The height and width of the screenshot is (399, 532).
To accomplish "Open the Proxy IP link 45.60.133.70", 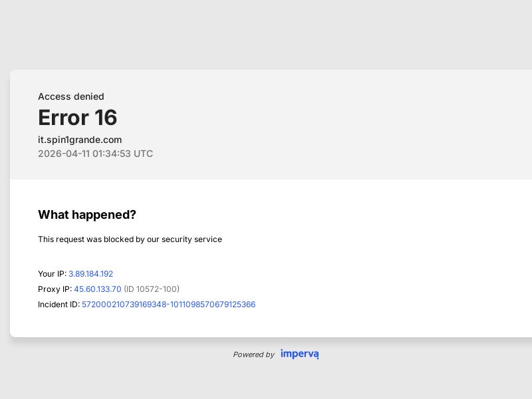I will coord(98,289).
